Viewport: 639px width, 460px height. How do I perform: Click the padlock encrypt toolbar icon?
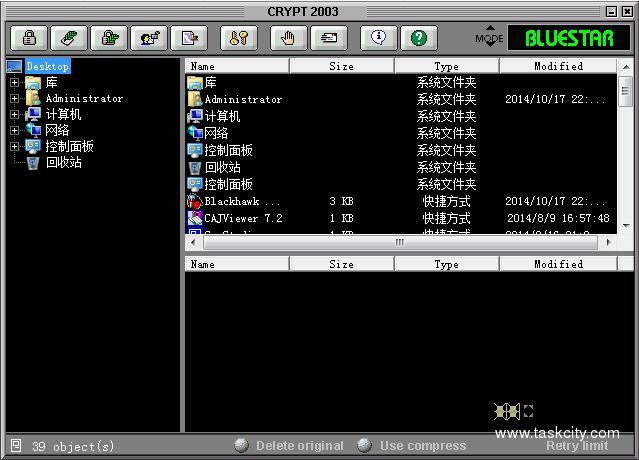[x=29, y=38]
